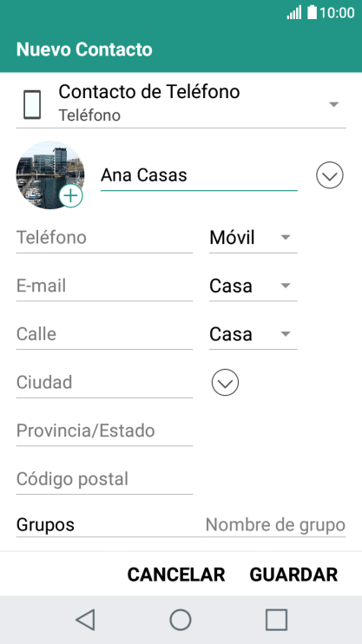Image resolution: width=362 pixels, height=644 pixels.
Task: Select the E-mail input field
Action: pos(104,286)
